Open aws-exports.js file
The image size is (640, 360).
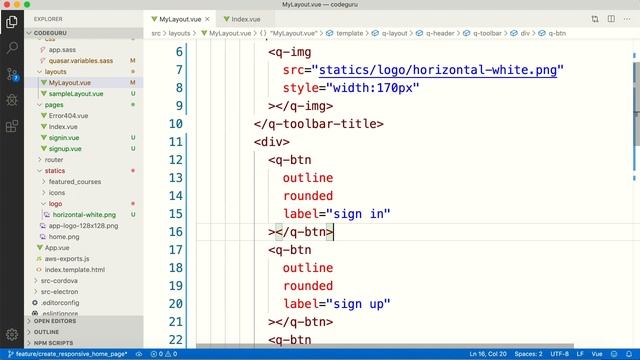84,259
